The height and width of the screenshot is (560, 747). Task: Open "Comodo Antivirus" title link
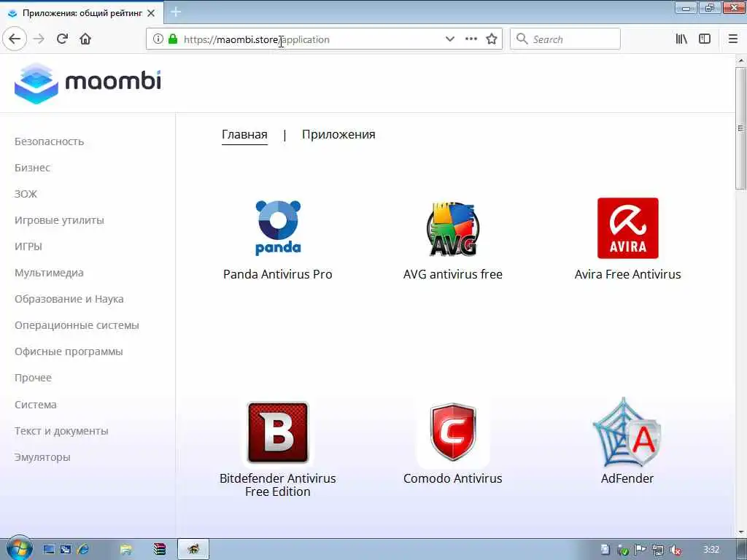(452, 478)
